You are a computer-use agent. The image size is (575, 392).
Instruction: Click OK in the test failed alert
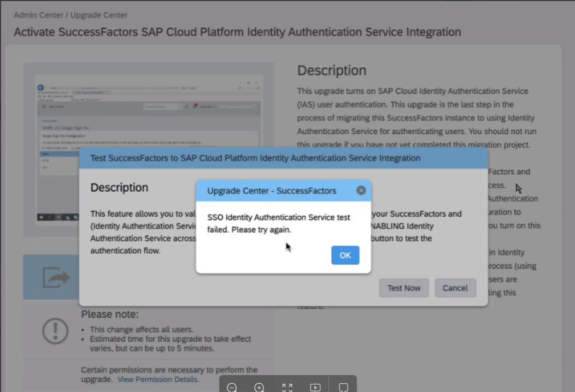(x=345, y=256)
